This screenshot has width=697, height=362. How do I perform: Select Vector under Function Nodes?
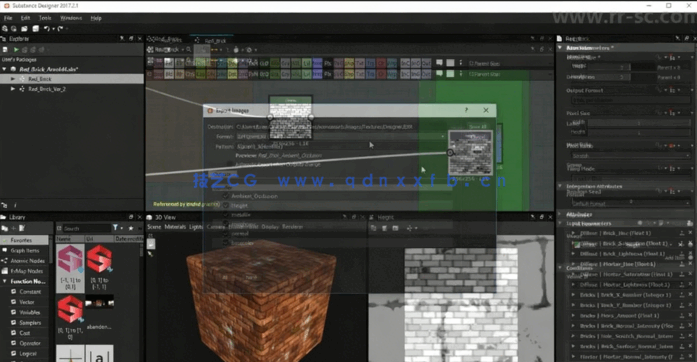27,302
